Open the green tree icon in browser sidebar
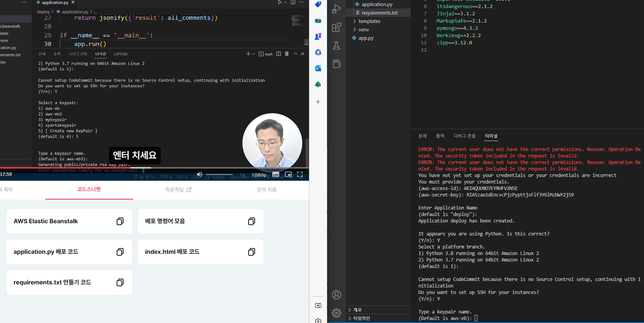Viewport: 644px width, 323px height. (x=318, y=84)
